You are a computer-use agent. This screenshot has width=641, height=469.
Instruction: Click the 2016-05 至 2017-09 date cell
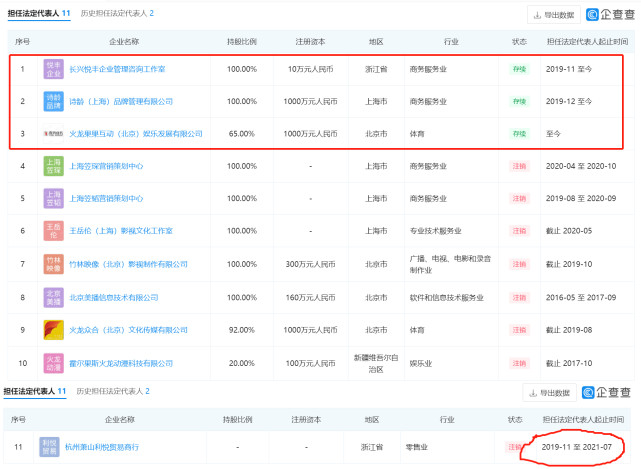[x=581, y=297]
